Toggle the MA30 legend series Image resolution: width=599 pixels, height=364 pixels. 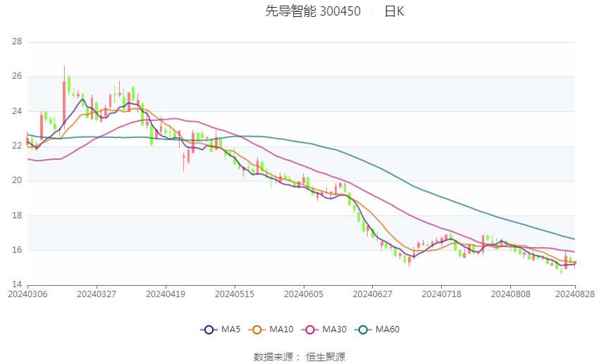pos(324,330)
